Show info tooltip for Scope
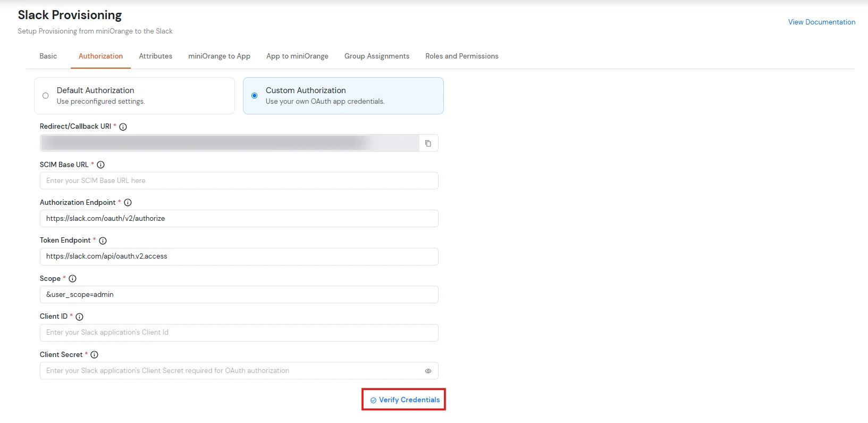 click(73, 279)
